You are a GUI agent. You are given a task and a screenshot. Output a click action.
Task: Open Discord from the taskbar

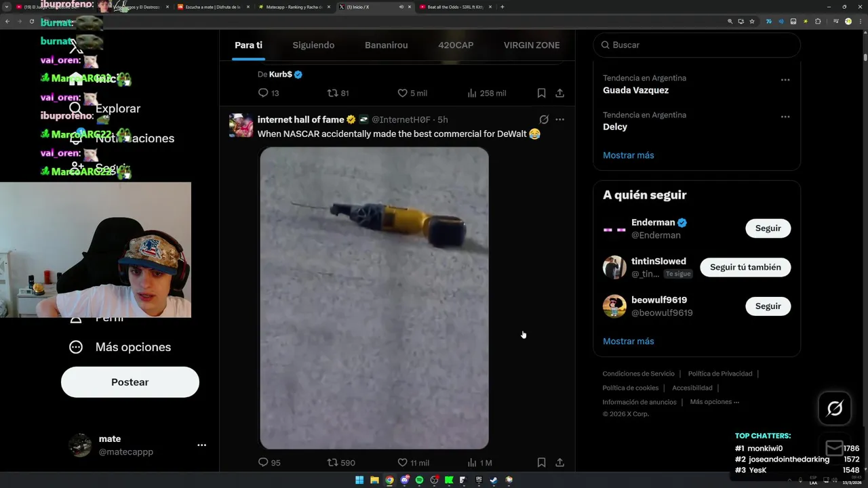(x=404, y=480)
